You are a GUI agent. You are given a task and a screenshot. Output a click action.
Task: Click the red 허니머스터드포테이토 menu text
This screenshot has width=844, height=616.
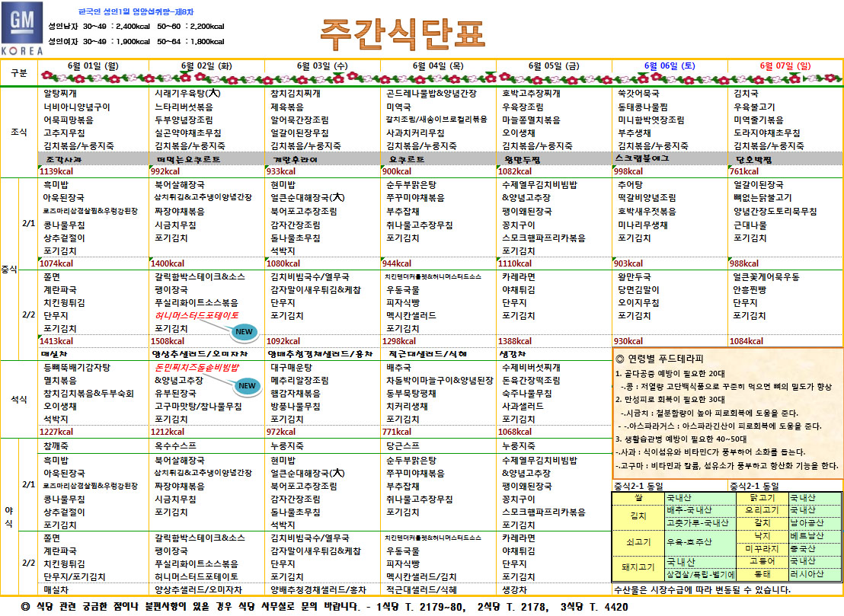(197, 314)
